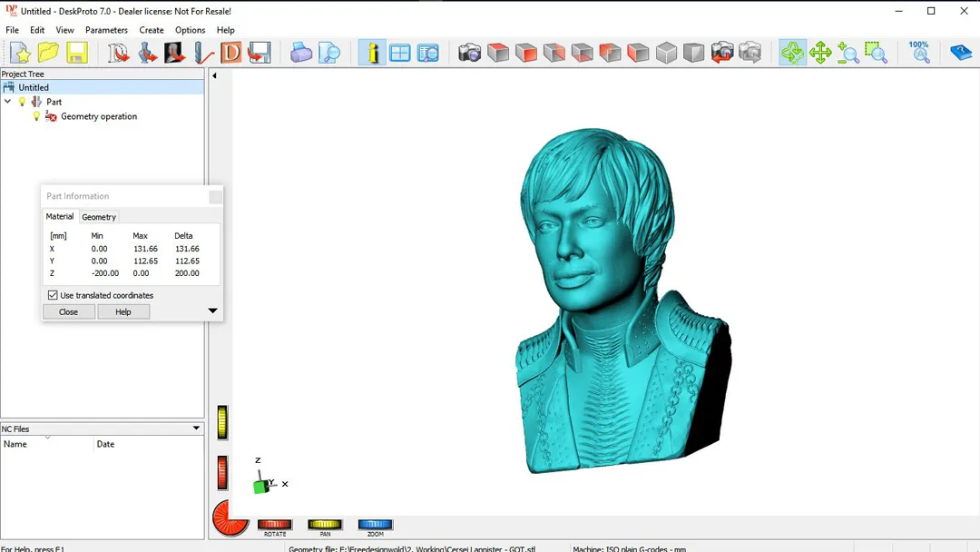Open the View menu
The image size is (980, 552).
click(x=64, y=30)
